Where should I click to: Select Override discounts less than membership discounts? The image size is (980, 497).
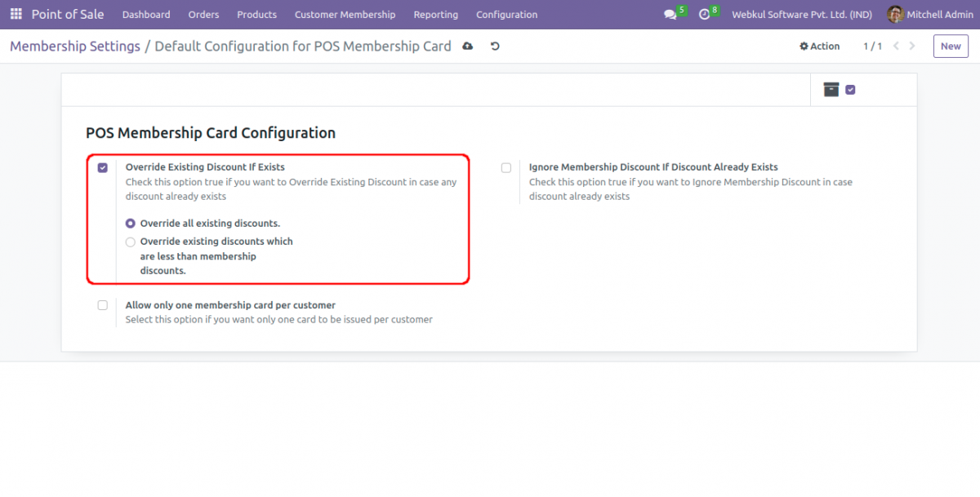(x=130, y=242)
